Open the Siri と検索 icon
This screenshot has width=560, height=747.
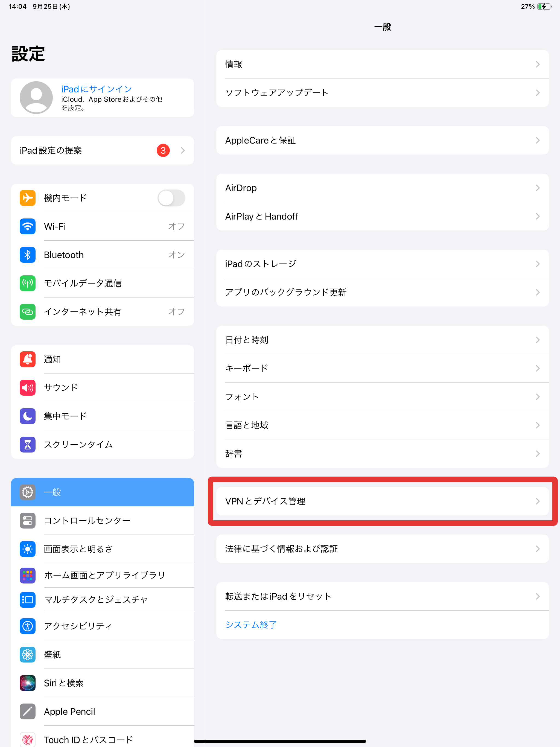[27, 683]
